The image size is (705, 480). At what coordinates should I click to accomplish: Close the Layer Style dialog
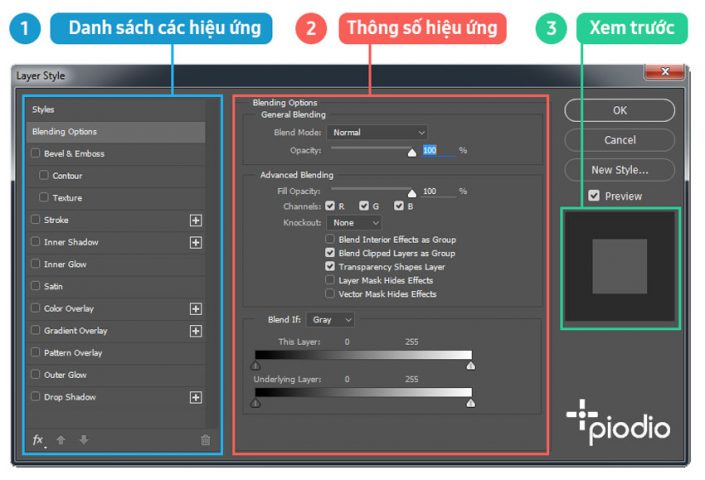coord(665,71)
